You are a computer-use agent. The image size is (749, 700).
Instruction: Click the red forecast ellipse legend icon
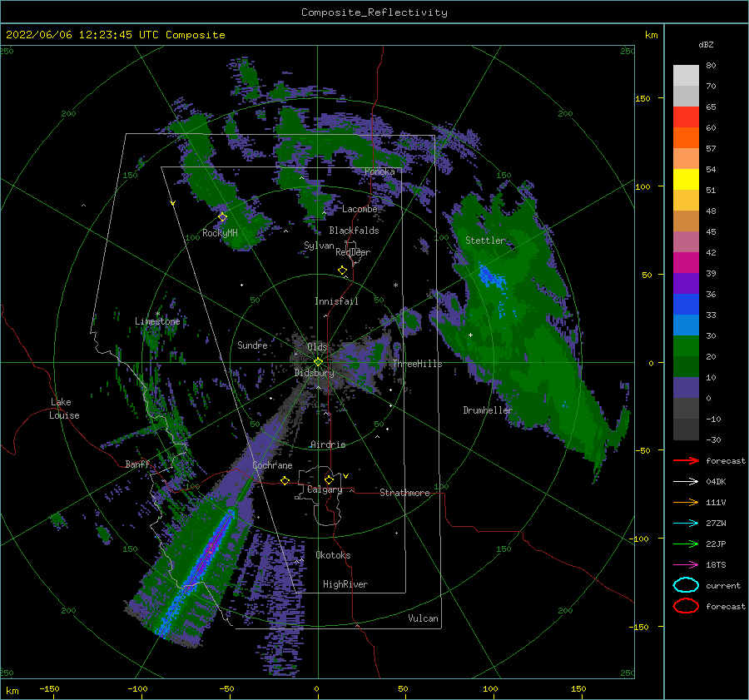click(686, 606)
